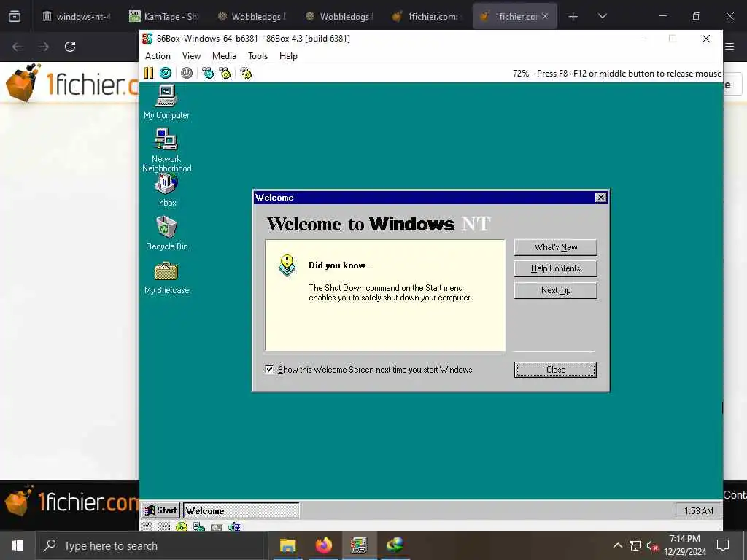This screenshot has height=560, width=747.
Task: Select the Network Neighborhood desktop icon
Action: 166,150
